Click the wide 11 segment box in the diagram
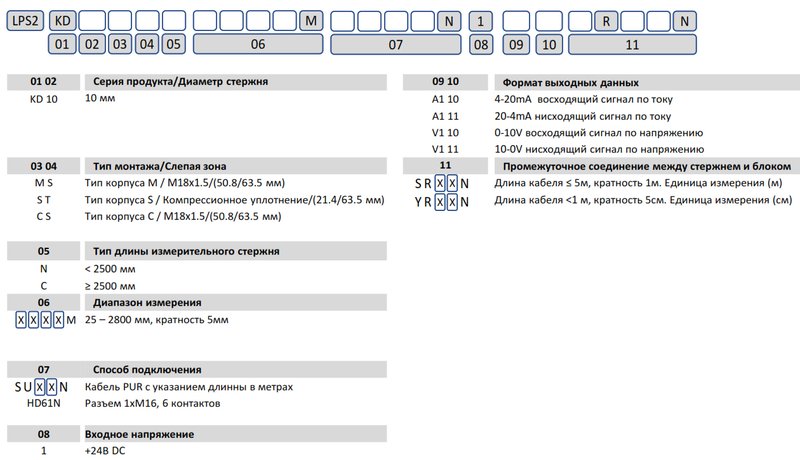 click(x=632, y=44)
